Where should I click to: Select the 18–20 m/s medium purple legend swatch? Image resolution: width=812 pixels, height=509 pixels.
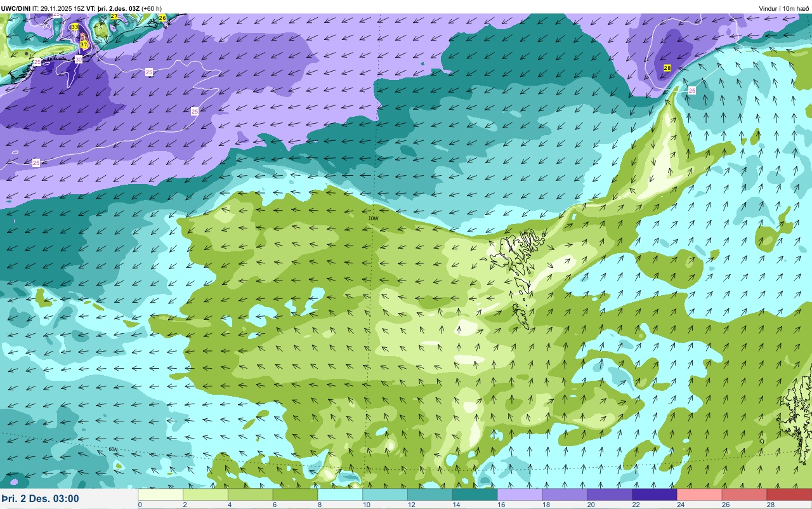click(565, 494)
